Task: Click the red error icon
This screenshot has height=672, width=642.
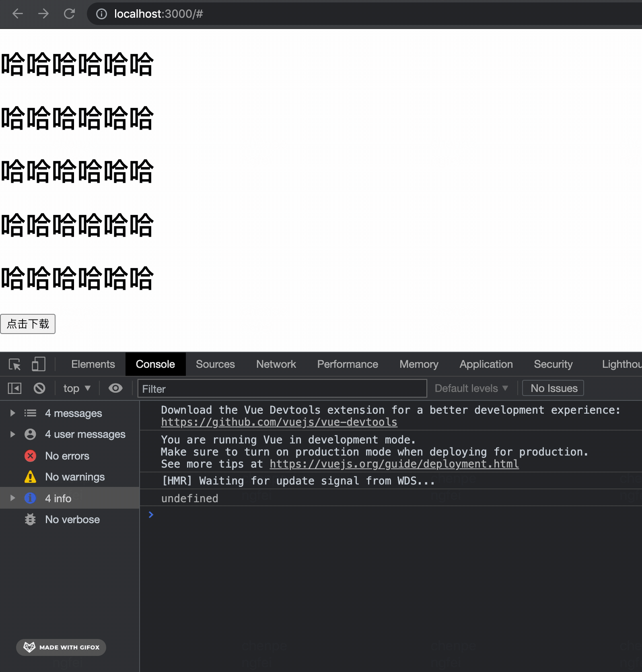Action: click(x=30, y=456)
